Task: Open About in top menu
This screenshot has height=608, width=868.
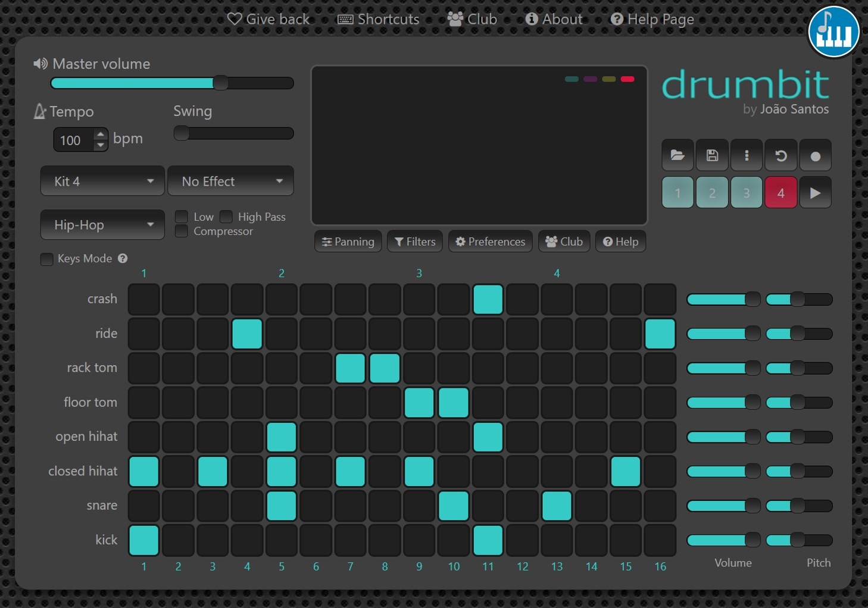Action: click(x=554, y=19)
